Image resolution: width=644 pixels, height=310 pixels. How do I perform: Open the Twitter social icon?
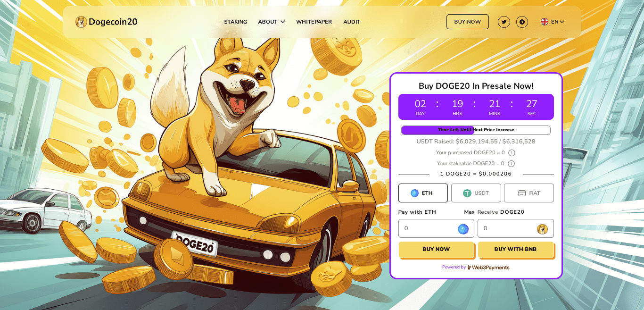click(504, 22)
